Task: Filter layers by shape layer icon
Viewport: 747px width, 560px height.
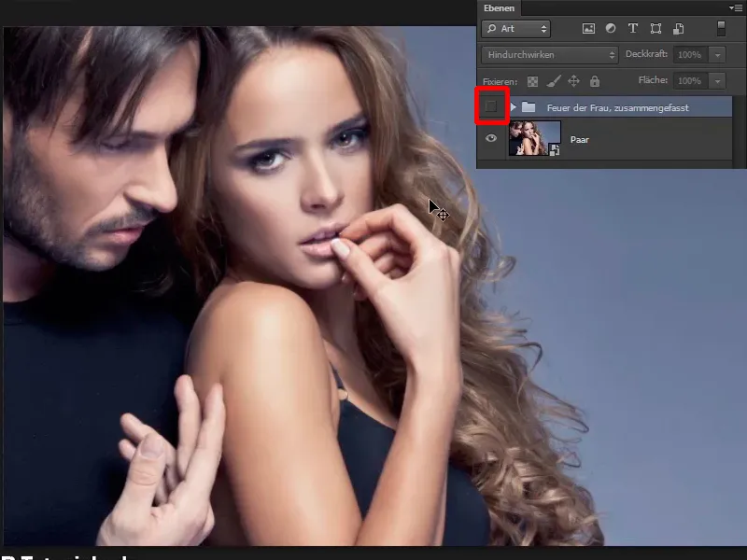Action: click(656, 29)
